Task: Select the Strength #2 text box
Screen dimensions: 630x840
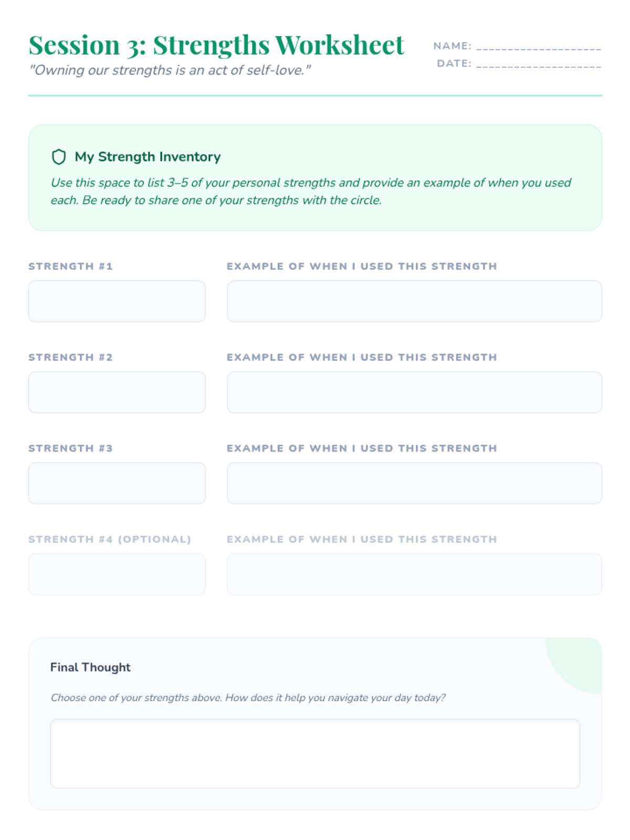Action: click(x=117, y=392)
